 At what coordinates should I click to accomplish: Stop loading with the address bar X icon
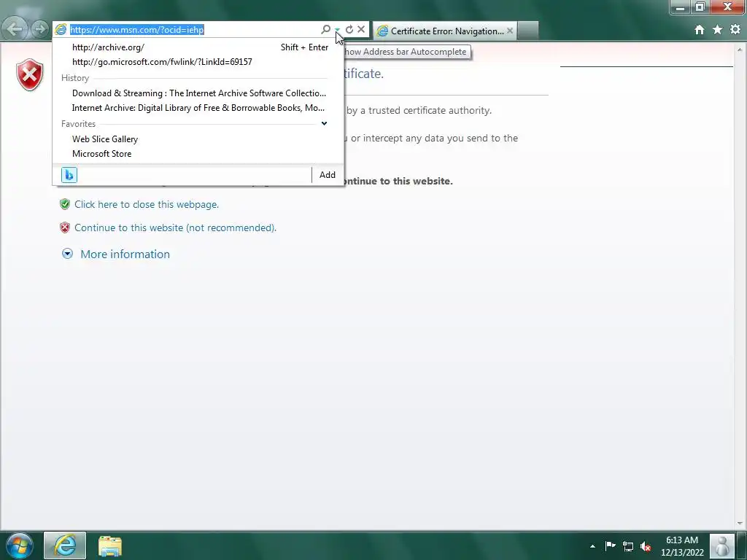tap(361, 29)
